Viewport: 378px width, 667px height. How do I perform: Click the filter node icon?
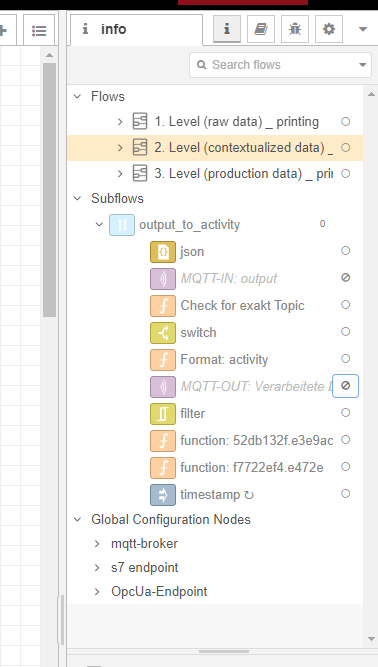tap(163, 413)
